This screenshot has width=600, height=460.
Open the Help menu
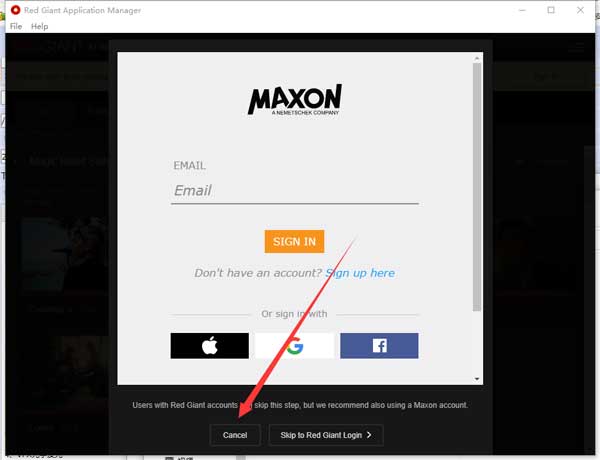pyautogui.click(x=39, y=26)
